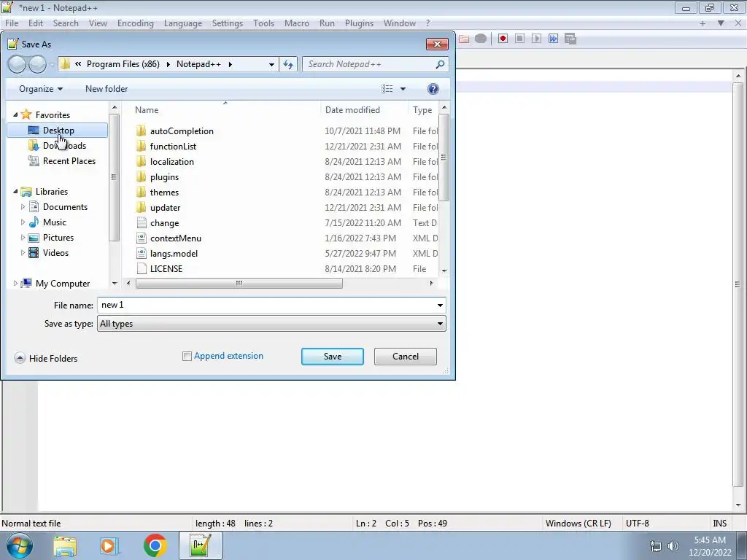Viewport: 747px width, 560px height.
Task: Click the change view icon
Action: 387,89
